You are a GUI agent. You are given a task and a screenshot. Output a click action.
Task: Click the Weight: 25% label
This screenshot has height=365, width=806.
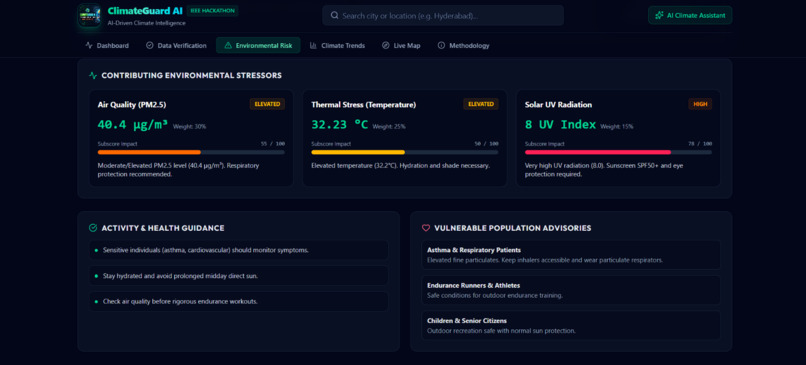tap(389, 126)
